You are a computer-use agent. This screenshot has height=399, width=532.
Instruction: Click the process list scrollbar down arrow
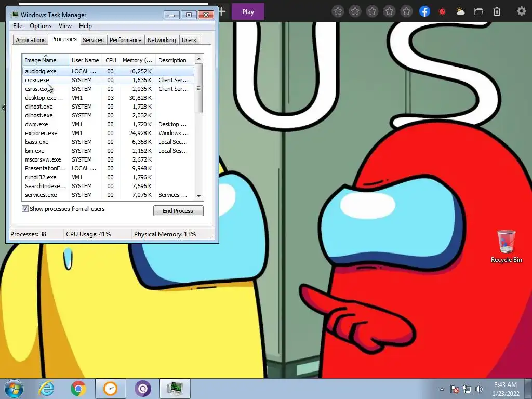click(199, 196)
